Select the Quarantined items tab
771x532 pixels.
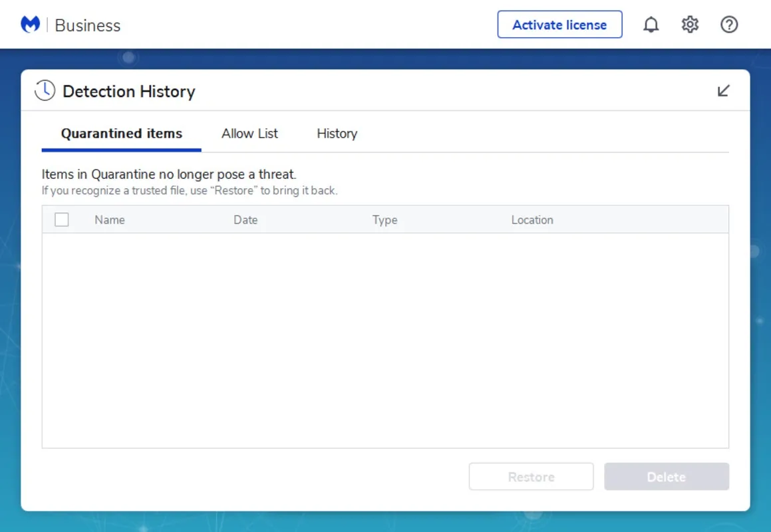[x=122, y=134]
